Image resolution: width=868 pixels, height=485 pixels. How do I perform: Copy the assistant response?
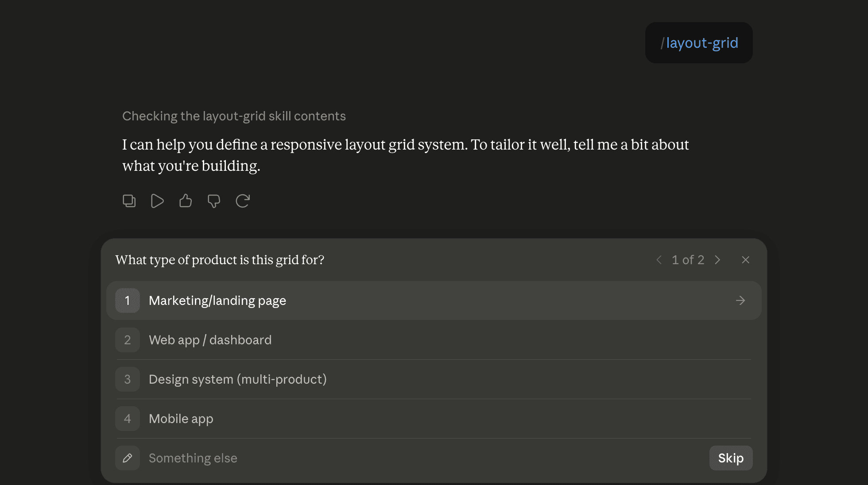tap(129, 201)
